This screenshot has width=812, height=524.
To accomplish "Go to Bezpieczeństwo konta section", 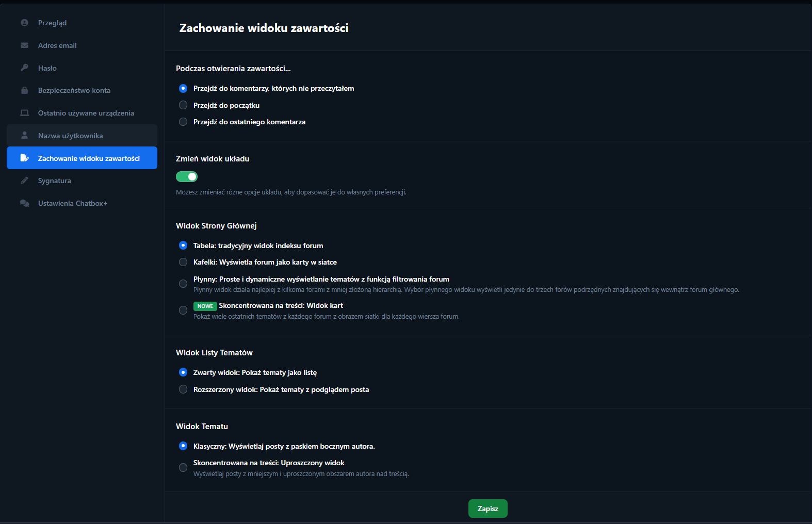I will pos(74,90).
